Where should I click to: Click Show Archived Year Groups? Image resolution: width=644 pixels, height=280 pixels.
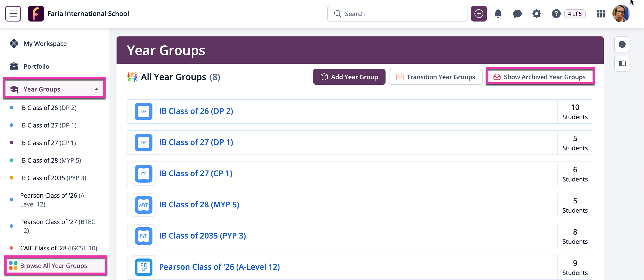coord(540,77)
